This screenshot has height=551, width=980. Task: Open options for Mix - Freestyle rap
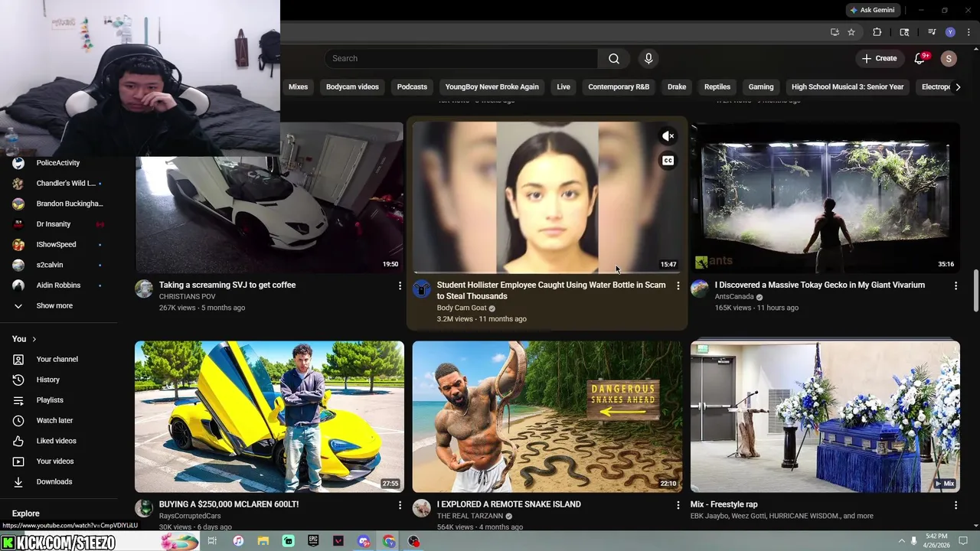coord(955,505)
